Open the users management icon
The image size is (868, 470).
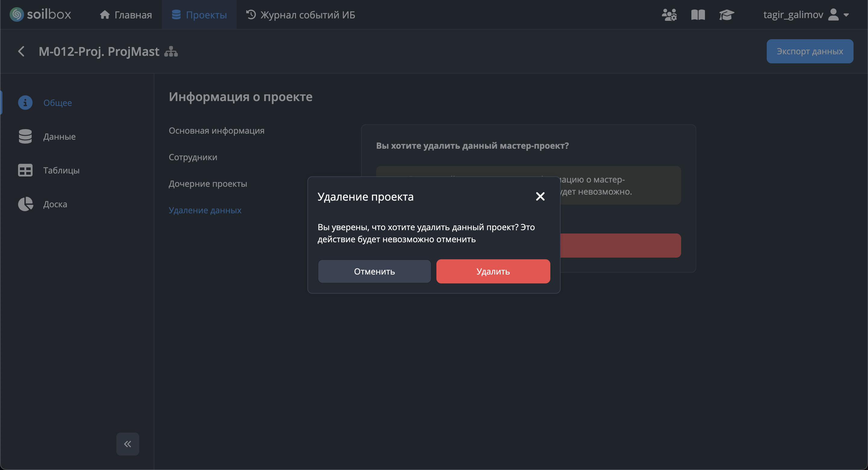tap(669, 14)
